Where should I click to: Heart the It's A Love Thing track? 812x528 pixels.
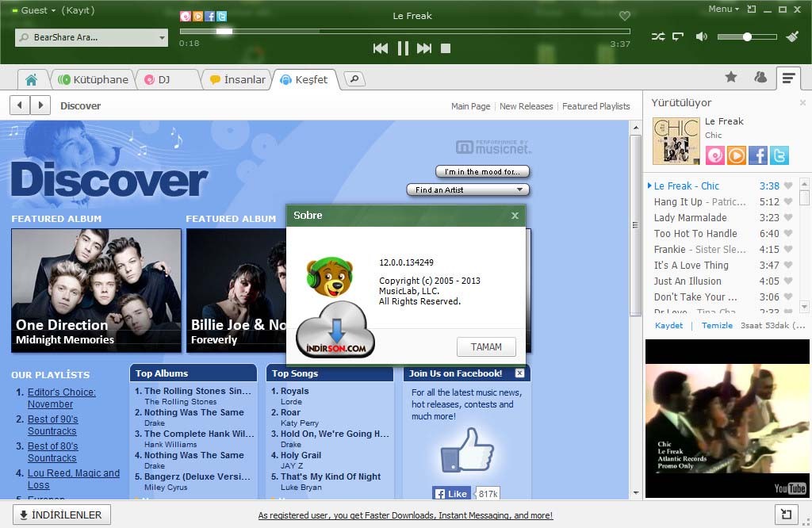click(x=788, y=265)
